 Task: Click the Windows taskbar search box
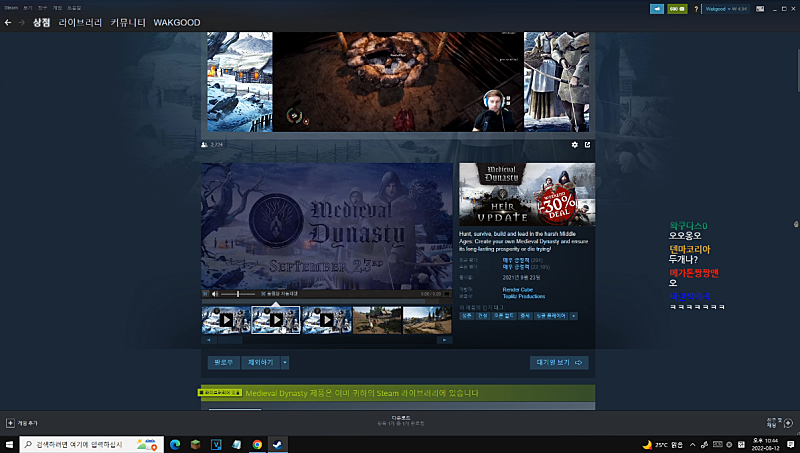click(x=92, y=445)
